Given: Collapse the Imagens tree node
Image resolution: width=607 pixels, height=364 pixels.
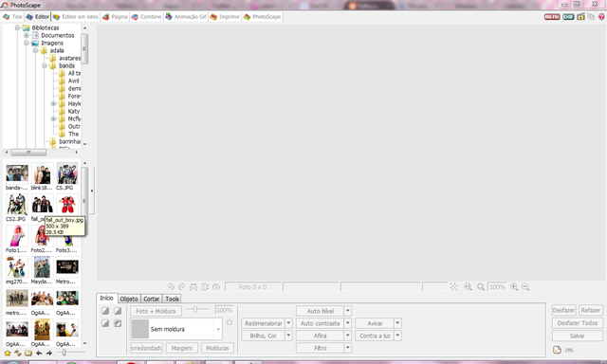Looking at the screenshot, I should coord(27,43).
